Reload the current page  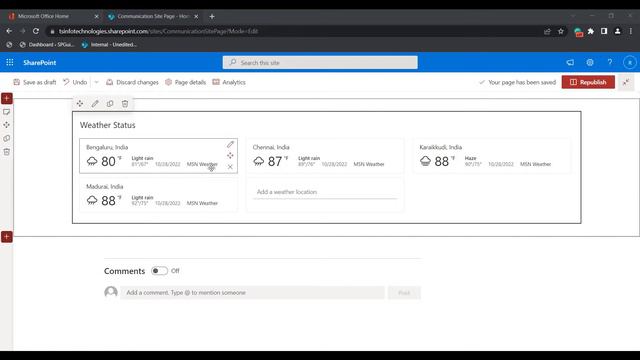[36, 31]
